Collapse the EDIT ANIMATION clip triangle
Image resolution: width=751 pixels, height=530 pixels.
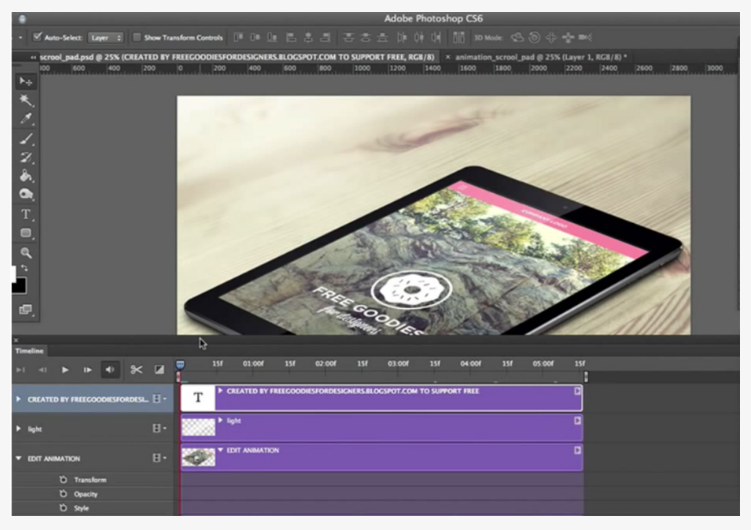[220, 450]
